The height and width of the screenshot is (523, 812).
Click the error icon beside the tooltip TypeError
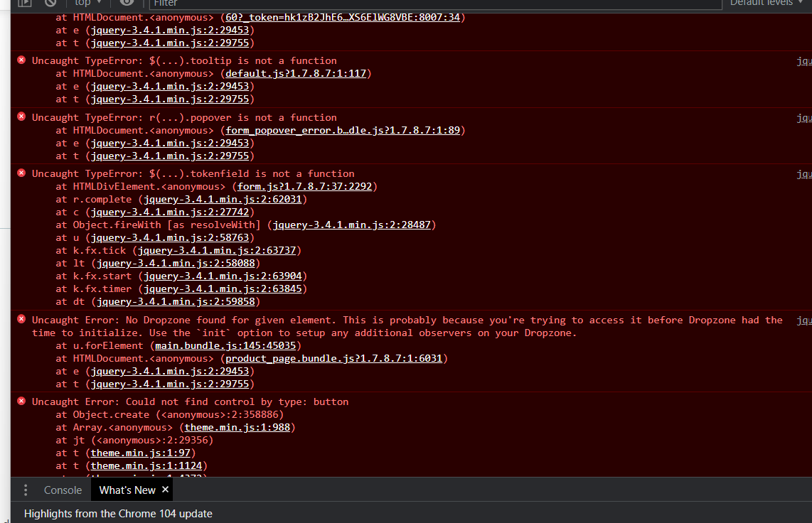click(21, 60)
